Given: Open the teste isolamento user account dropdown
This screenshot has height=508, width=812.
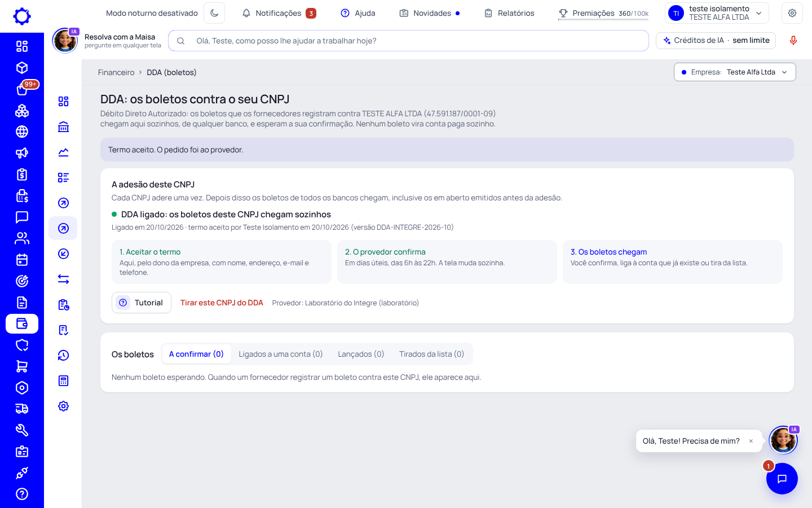Looking at the screenshot, I should pos(717,13).
